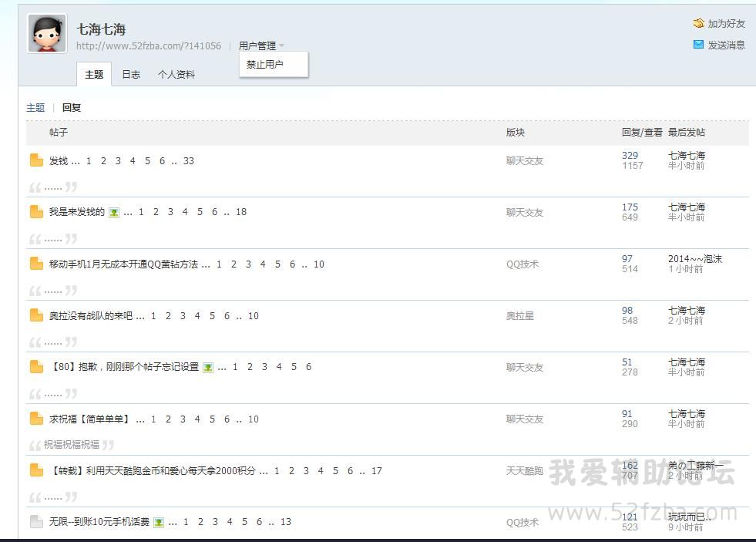
Task: Click folder icon of 移动手机1月 thread
Action: (x=36, y=264)
